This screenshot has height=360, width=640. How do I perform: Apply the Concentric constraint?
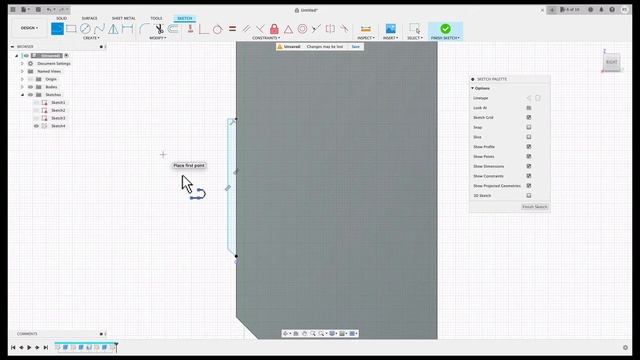pyautogui.click(x=302, y=29)
